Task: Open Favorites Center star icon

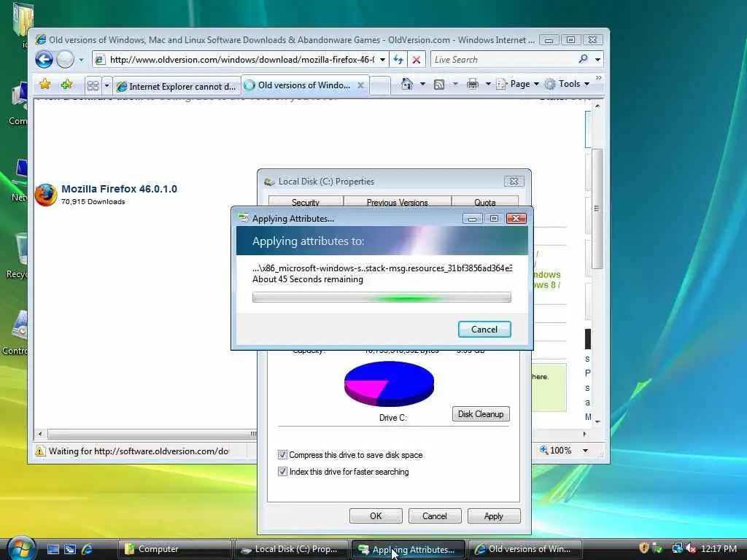Action: pos(44,85)
